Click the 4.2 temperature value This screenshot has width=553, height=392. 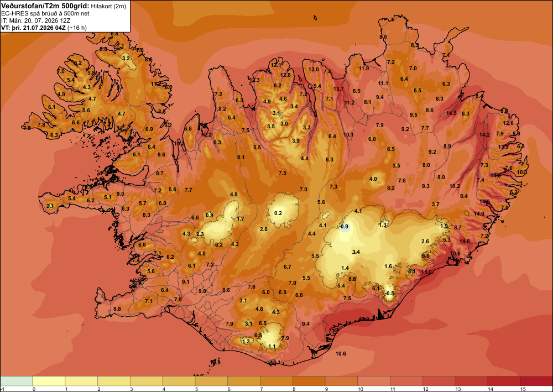coord(235,244)
